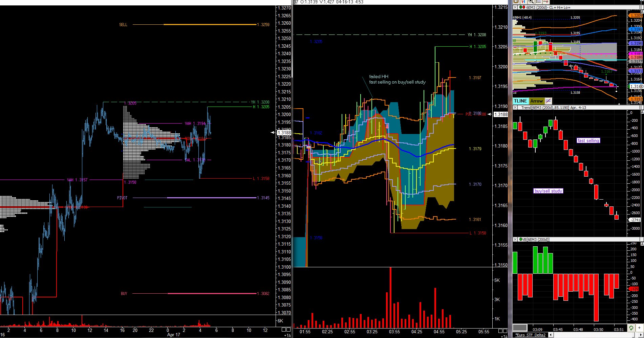This screenshot has width=644, height=338.
Task: Open the data list toolbar icon
Action: click(x=538, y=2)
